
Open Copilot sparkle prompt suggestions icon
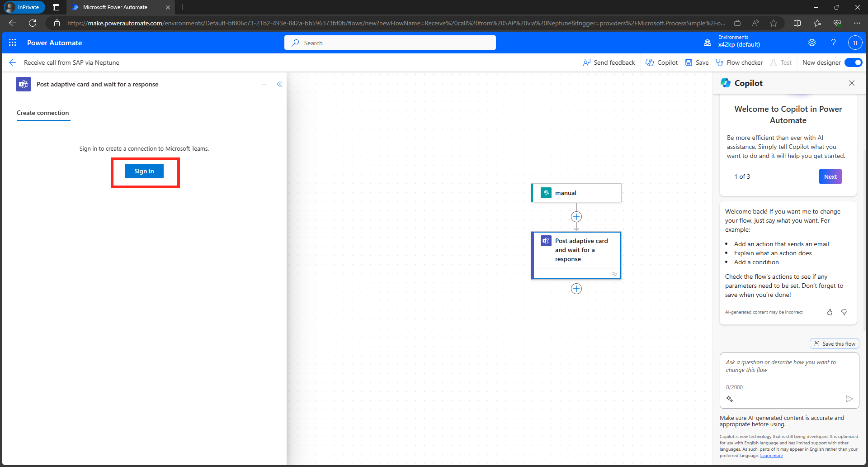click(x=730, y=399)
